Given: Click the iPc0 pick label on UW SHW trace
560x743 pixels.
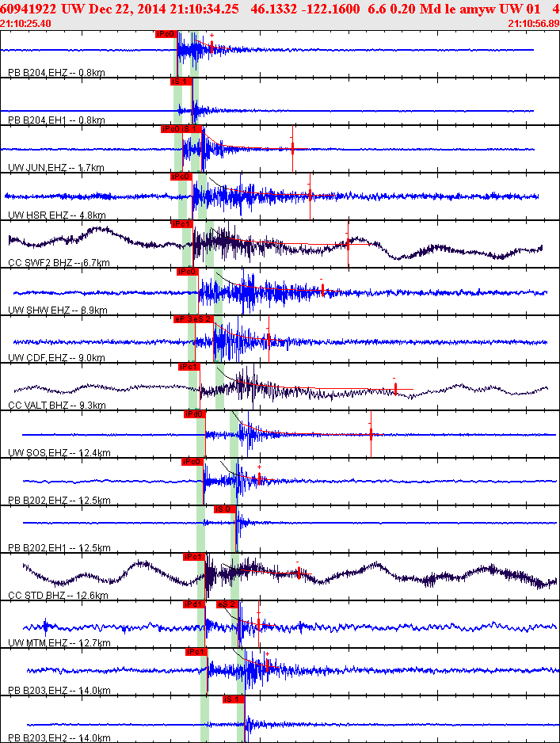Looking at the screenshot, I should coord(188,272).
